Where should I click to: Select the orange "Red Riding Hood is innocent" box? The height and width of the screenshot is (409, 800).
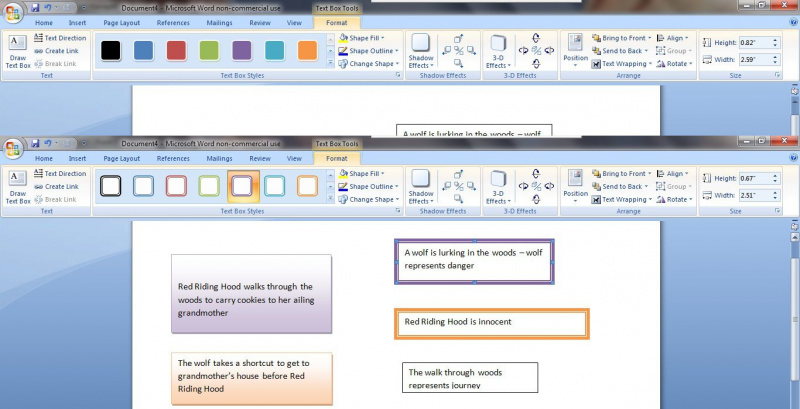[x=492, y=323]
